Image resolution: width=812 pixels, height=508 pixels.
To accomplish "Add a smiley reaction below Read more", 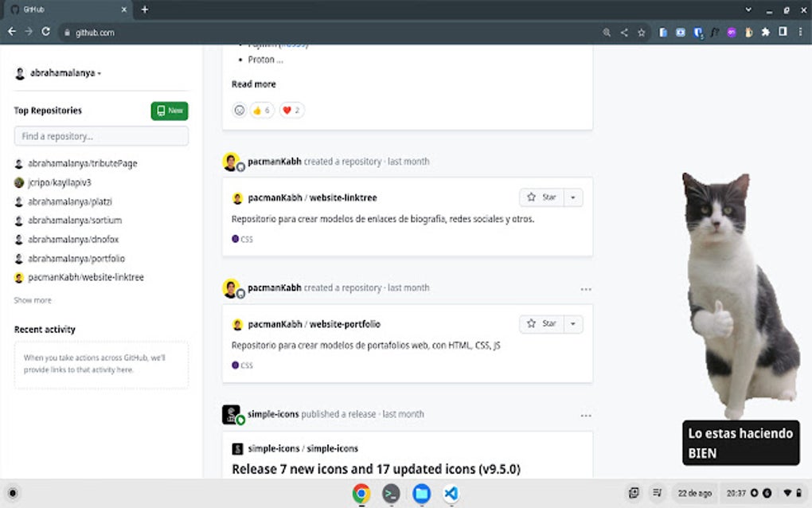I will [x=239, y=110].
